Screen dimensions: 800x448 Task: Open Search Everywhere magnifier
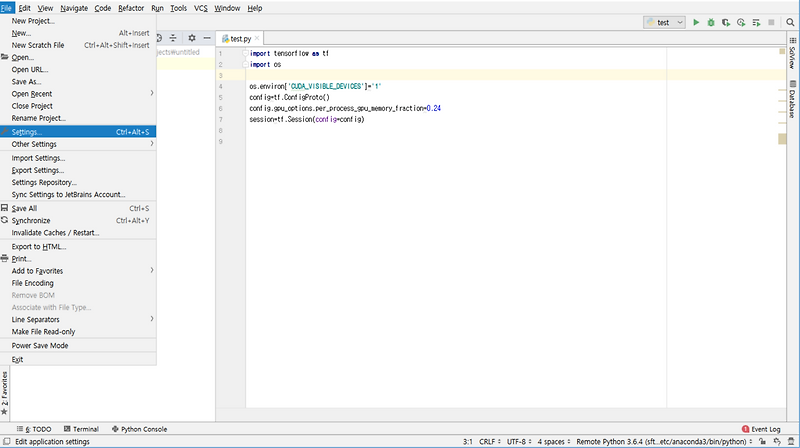coord(790,22)
